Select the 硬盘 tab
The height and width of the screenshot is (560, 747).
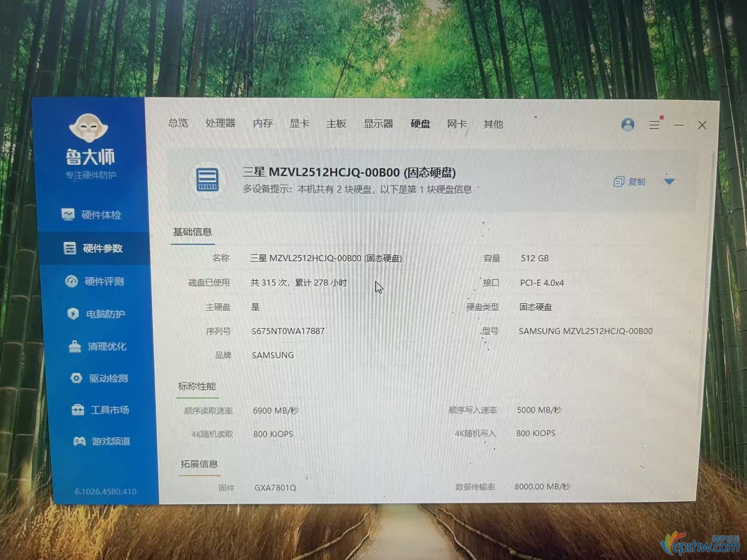coord(420,124)
